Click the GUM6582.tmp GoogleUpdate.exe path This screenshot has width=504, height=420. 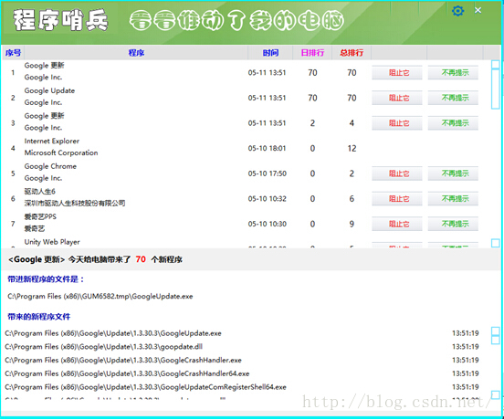point(100,296)
